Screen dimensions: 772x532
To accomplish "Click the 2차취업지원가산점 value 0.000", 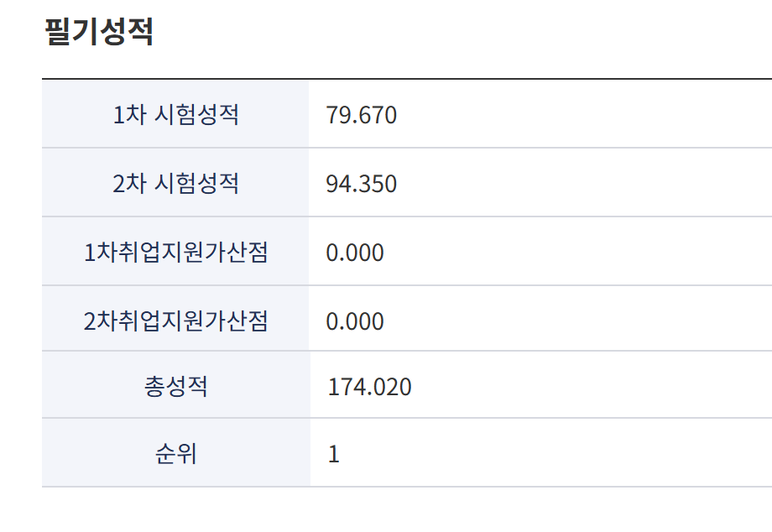I will [354, 321].
